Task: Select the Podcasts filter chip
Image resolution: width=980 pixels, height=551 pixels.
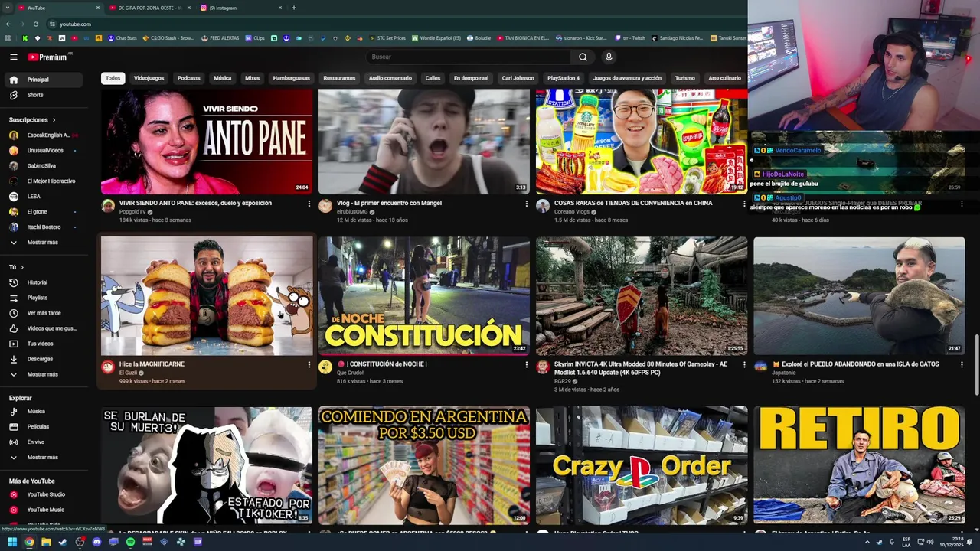Action: point(188,78)
